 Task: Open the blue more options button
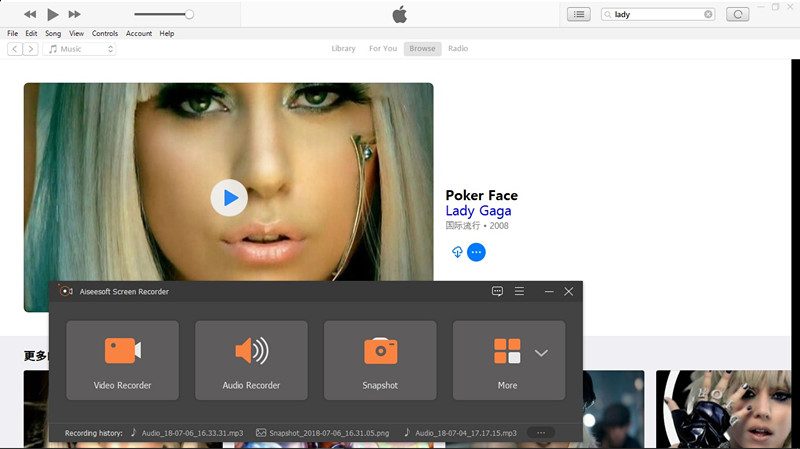476,252
